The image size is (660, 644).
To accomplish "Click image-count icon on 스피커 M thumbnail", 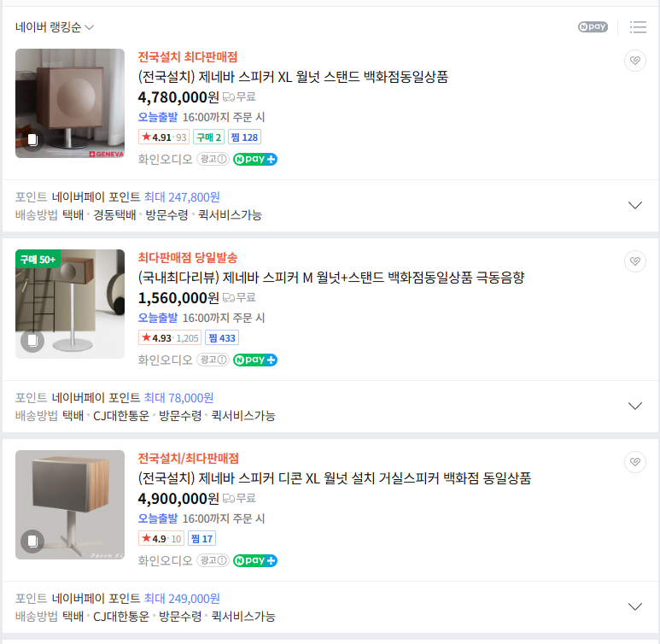I will pos(32,341).
